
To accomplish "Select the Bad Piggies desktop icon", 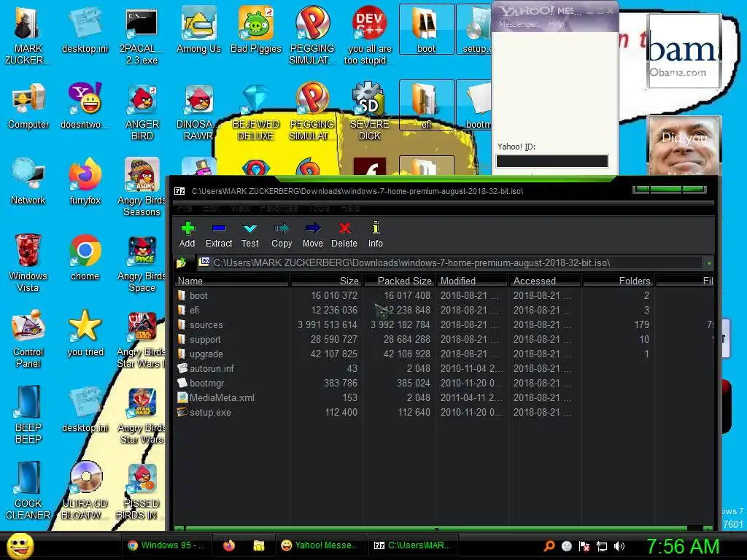I will 256,30.
